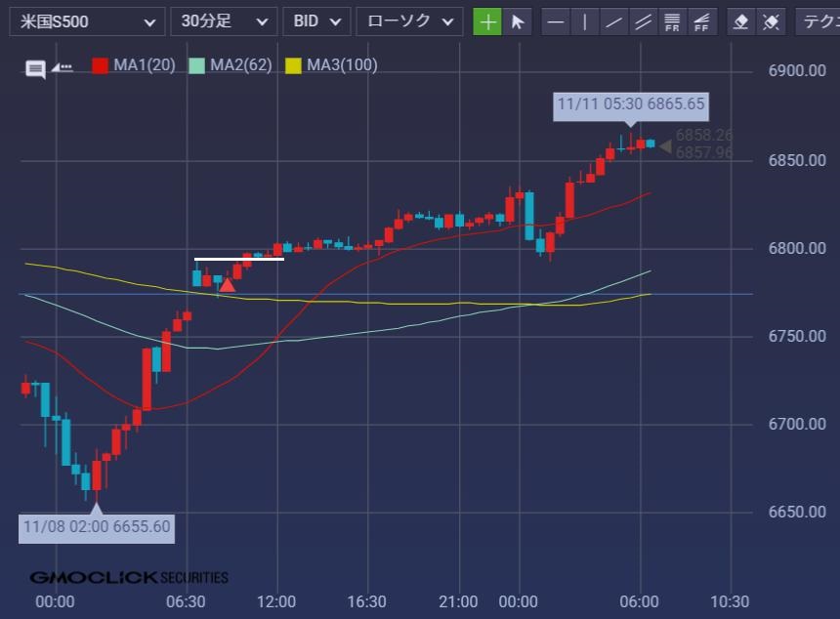The height and width of the screenshot is (619, 840).
Task: Open the ローソク chart type dropdown
Action: [409, 21]
